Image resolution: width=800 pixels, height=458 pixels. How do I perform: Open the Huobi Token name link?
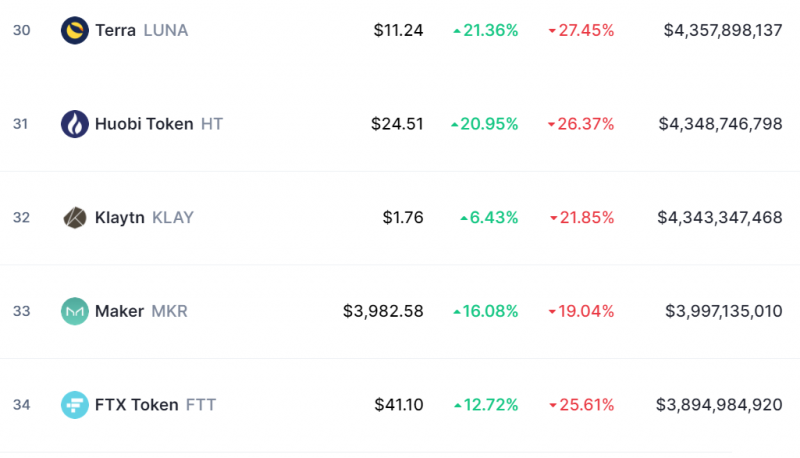(x=144, y=124)
